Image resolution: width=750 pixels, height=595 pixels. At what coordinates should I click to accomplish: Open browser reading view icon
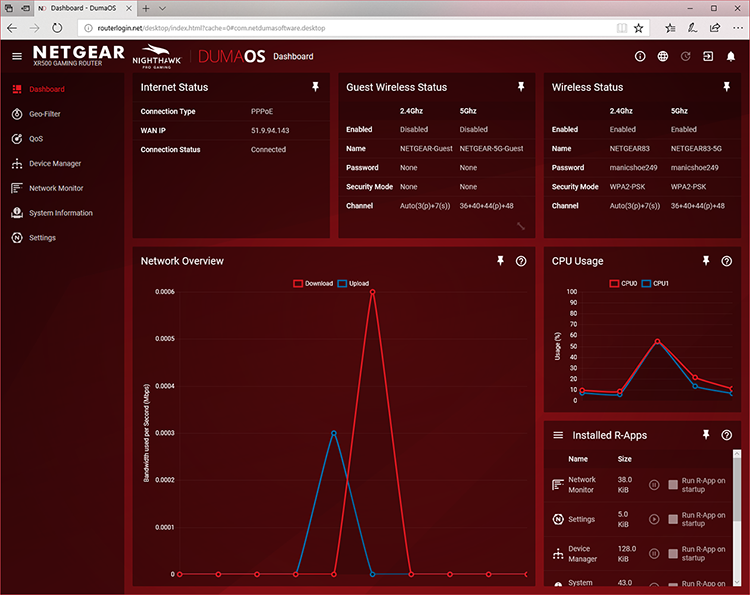[622, 28]
